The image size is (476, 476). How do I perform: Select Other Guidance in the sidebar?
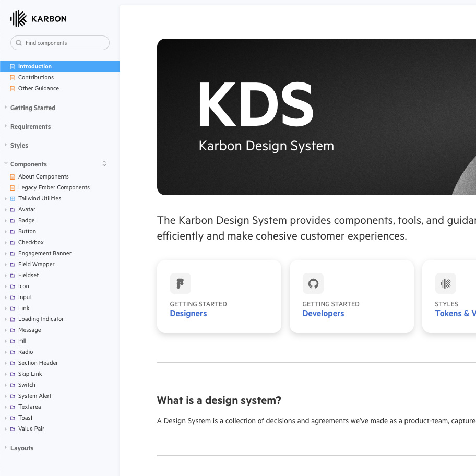pyautogui.click(x=38, y=88)
